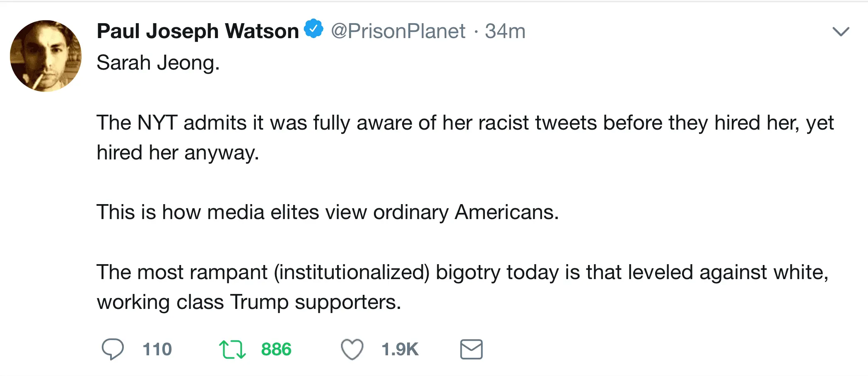Click the 34m timestamp
Image resolution: width=868 pixels, height=376 pixels.
(x=505, y=31)
